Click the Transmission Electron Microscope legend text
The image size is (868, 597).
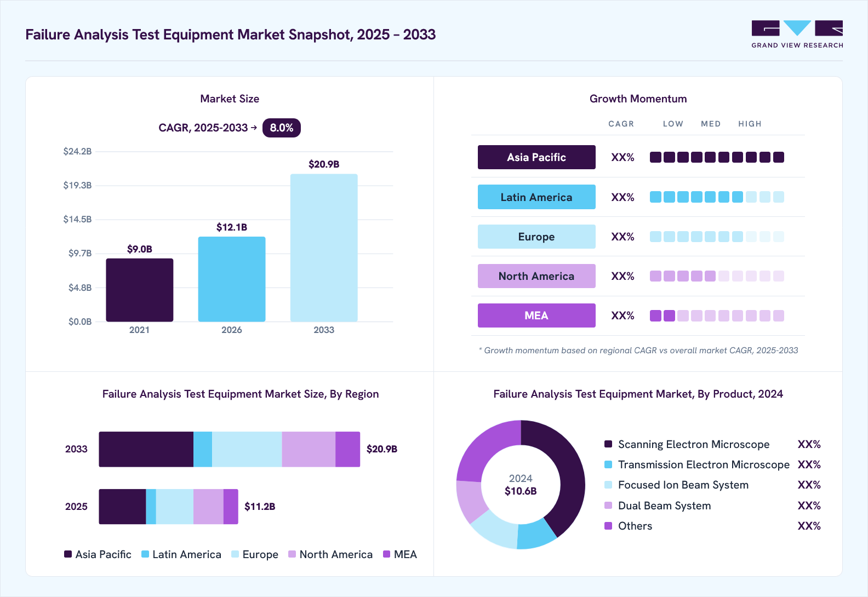click(704, 464)
